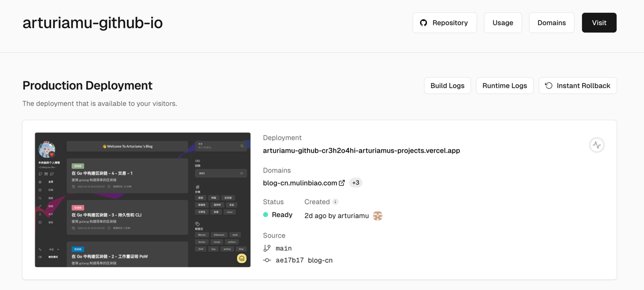
Task: Open the vercel.app deployment URL
Action: 361,151
